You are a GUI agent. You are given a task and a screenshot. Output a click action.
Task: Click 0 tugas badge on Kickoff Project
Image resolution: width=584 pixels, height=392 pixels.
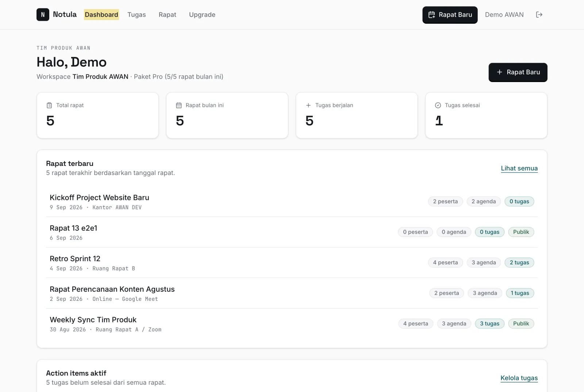tap(519, 201)
